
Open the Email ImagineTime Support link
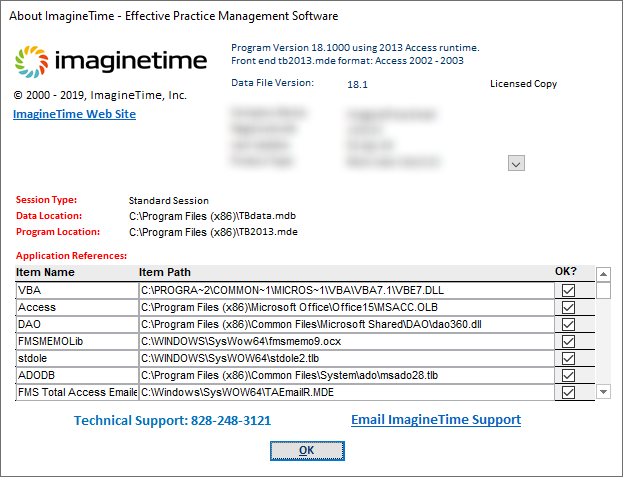(x=436, y=420)
